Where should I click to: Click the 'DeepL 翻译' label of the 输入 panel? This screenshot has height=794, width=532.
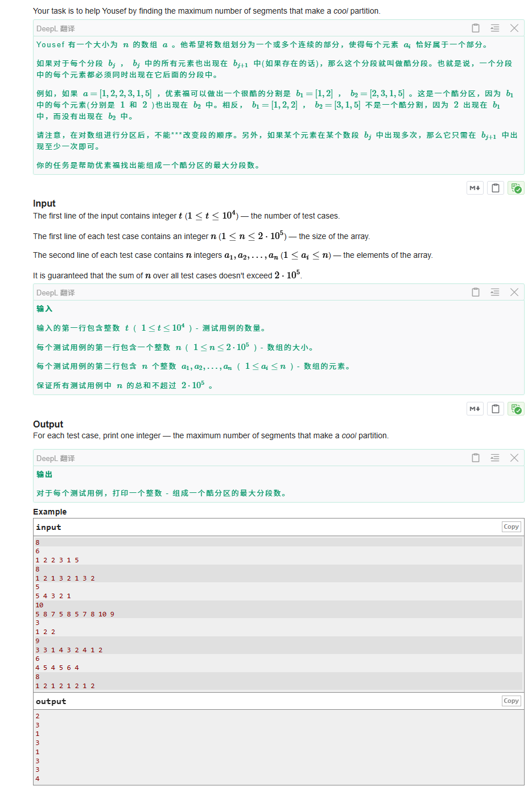tap(56, 293)
